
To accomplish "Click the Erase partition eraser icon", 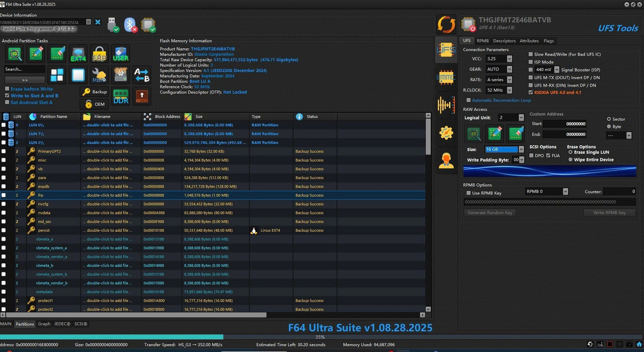I will pyautogui.click(x=57, y=54).
